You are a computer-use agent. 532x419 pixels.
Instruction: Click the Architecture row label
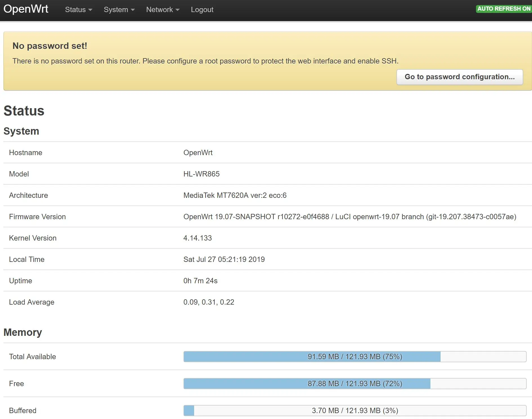pyautogui.click(x=28, y=195)
